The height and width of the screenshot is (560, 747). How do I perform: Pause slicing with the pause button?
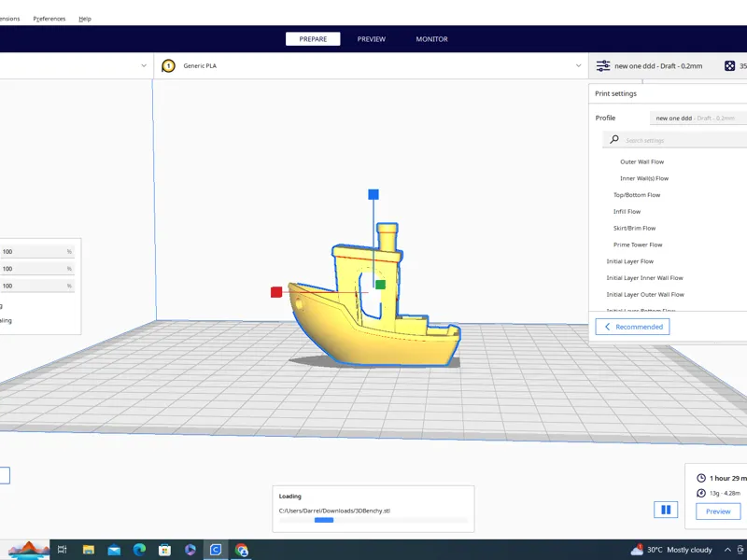pos(666,510)
